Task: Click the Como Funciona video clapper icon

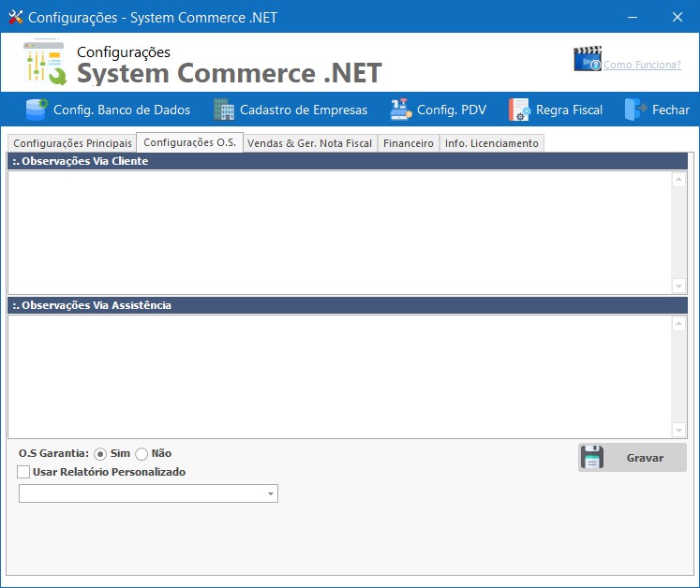Action: point(587,59)
